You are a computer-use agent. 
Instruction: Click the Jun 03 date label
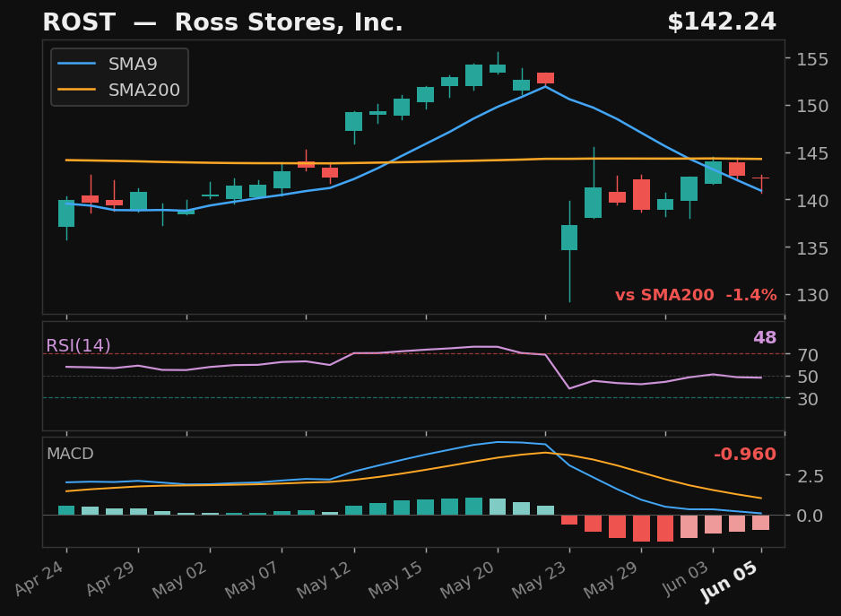coord(686,578)
